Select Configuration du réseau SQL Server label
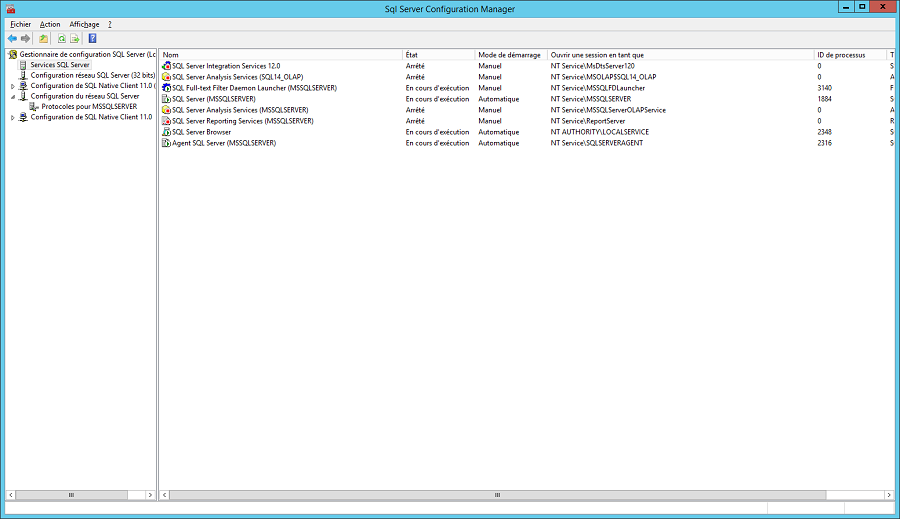Viewport: 900px width, 519px height. 85,96
